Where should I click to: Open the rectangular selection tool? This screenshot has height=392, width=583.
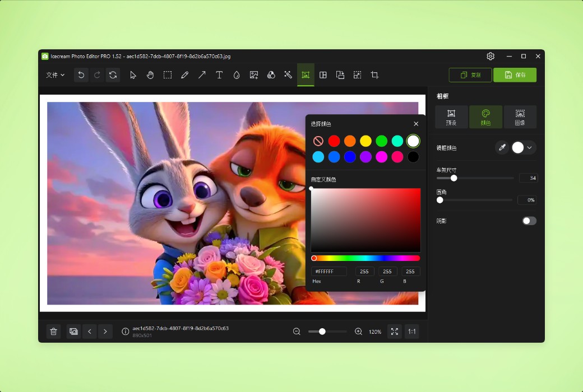coord(168,74)
